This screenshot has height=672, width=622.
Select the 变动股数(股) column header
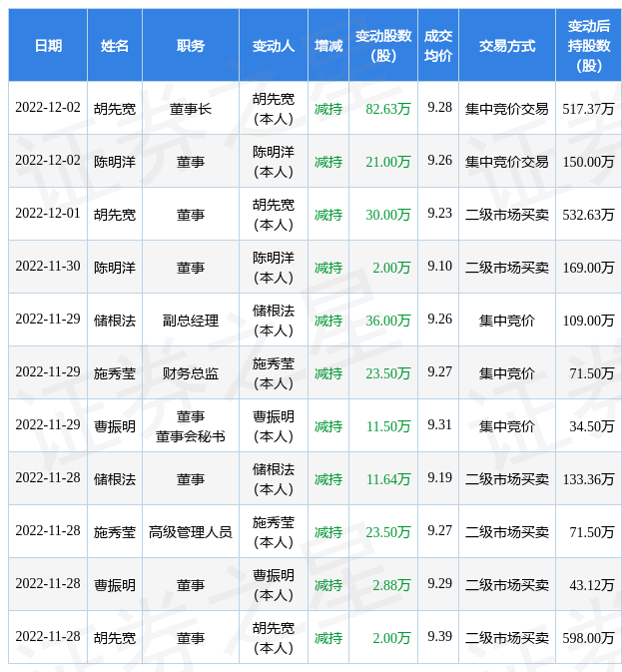(x=383, y=45)
